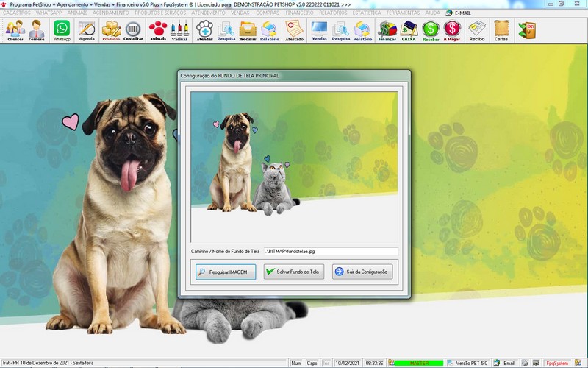
Task: Open the AGENDAMENTO menu
Action: 111,13
